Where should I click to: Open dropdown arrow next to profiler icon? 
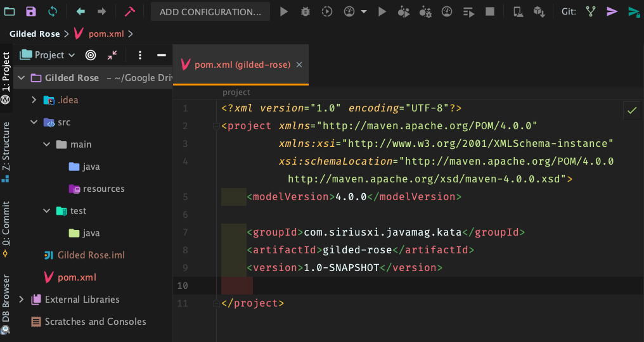[364, 12]
